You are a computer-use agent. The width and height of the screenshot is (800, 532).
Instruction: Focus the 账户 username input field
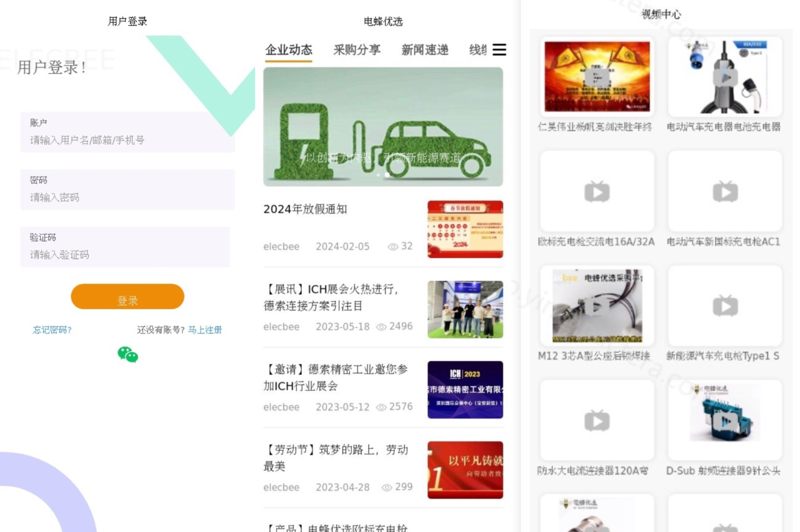(127, 132)
